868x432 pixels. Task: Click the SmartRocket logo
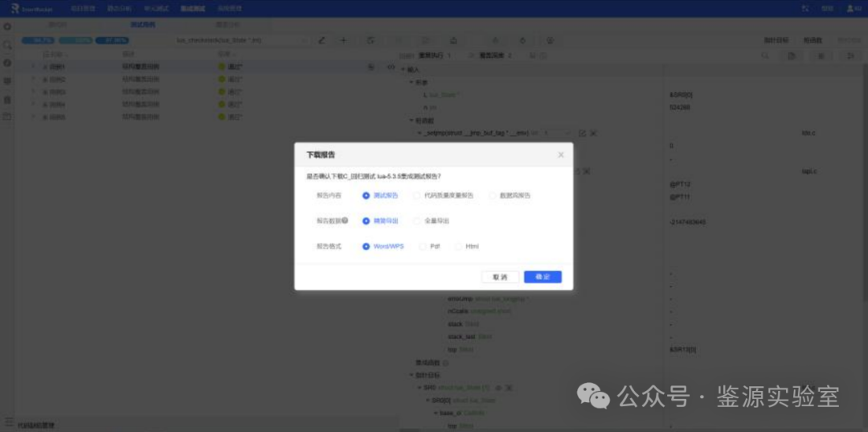click(34, 9)
